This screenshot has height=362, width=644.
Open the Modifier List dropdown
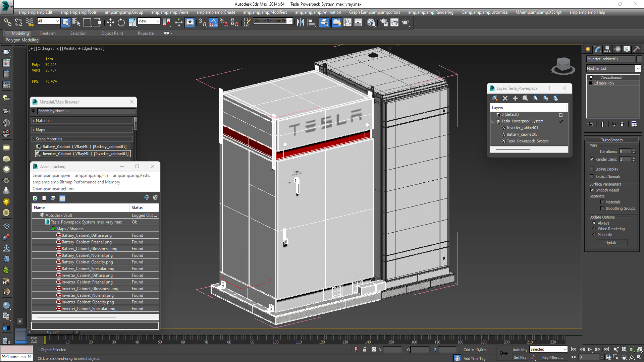click(x=638, y=68)
